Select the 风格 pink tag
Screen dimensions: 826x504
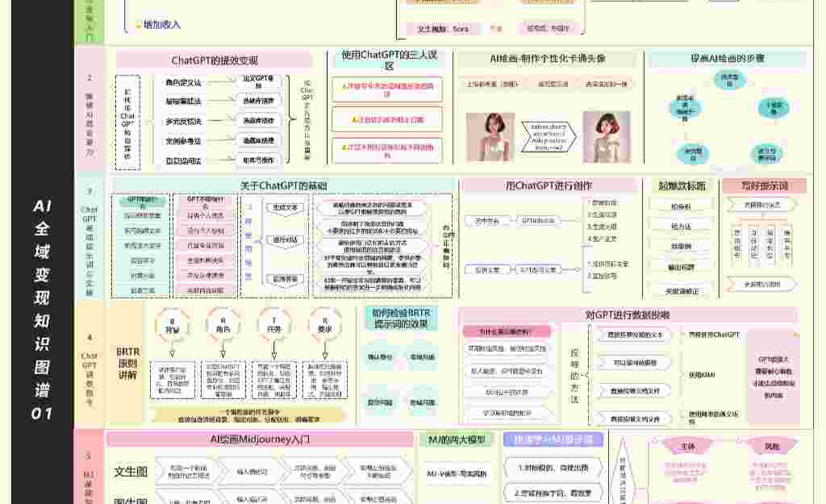(772, 447)
